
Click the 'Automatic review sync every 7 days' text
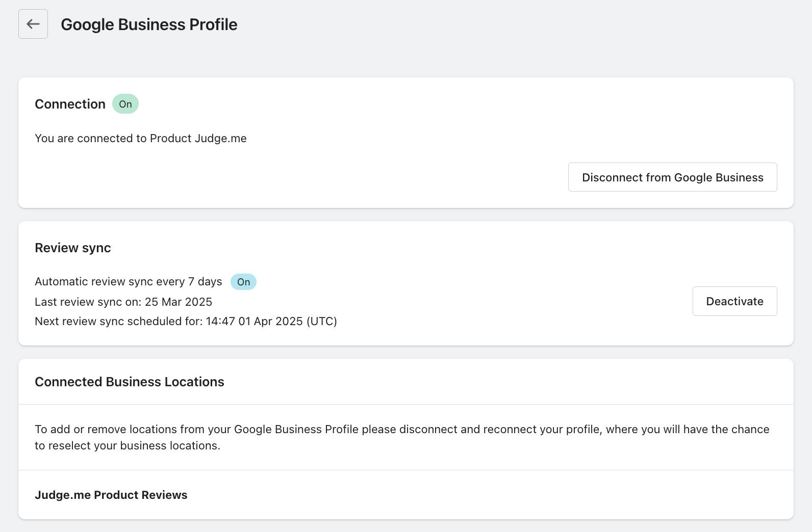(128, 282)
